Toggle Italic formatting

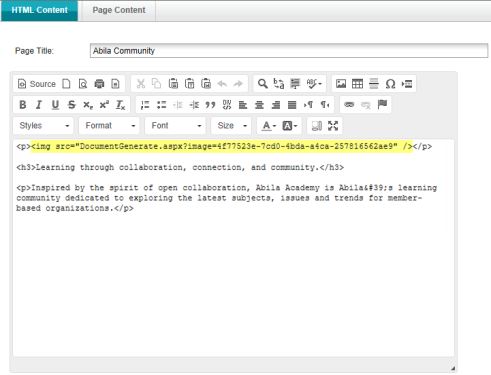pos(39,105)
